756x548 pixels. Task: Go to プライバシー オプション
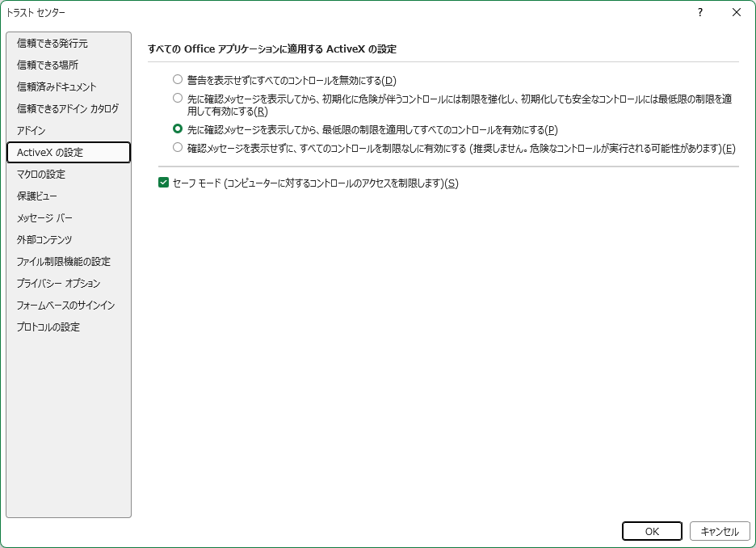pos(69,283)
